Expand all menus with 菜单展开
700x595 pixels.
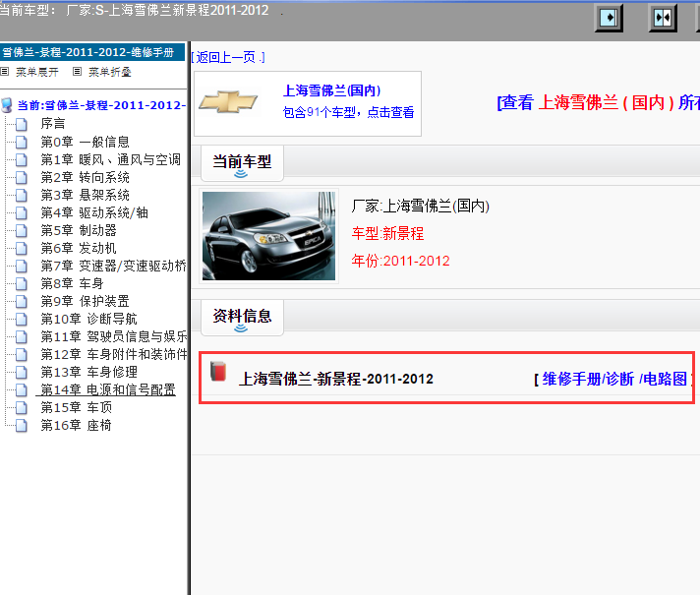[x=37, y=72]
